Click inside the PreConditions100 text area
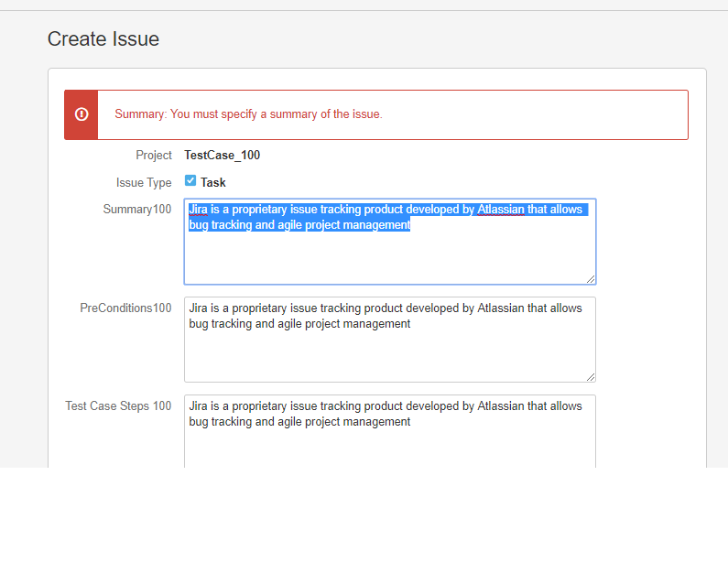This screenshot has width=728, height=562. click(x=390, y=340)
